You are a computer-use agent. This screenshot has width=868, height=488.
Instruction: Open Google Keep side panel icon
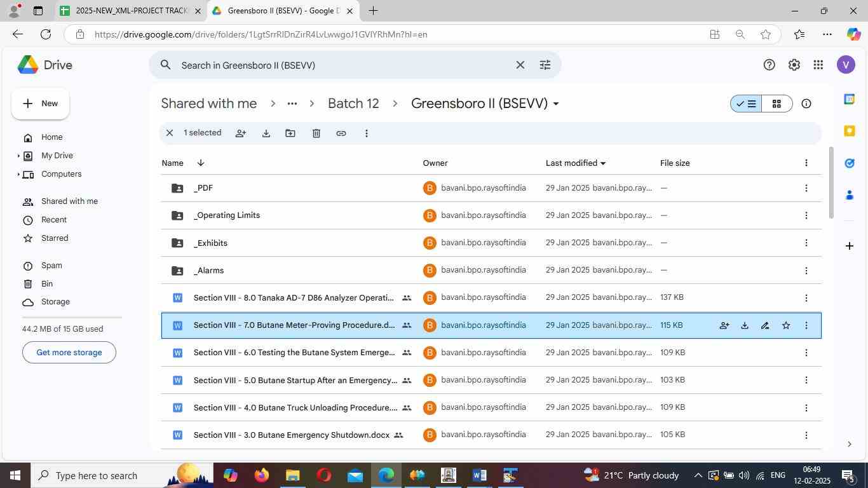[849, 131]
